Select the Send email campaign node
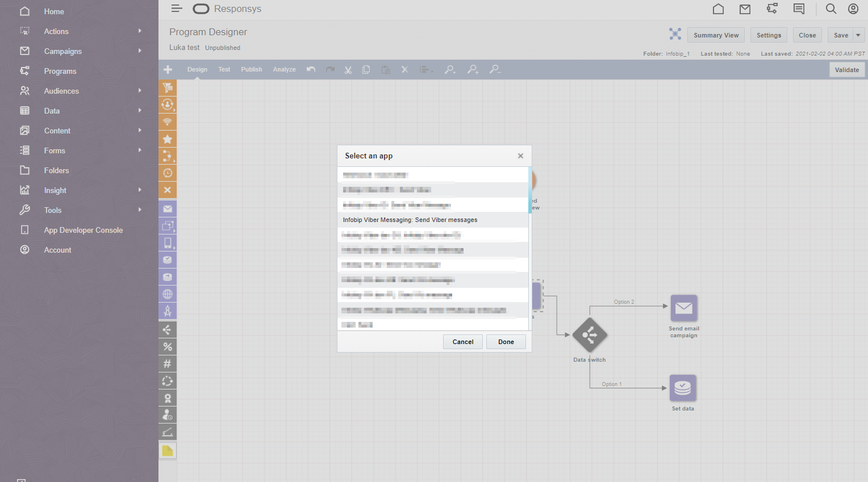This screenshot has height=482, width=868. [683, 308]
